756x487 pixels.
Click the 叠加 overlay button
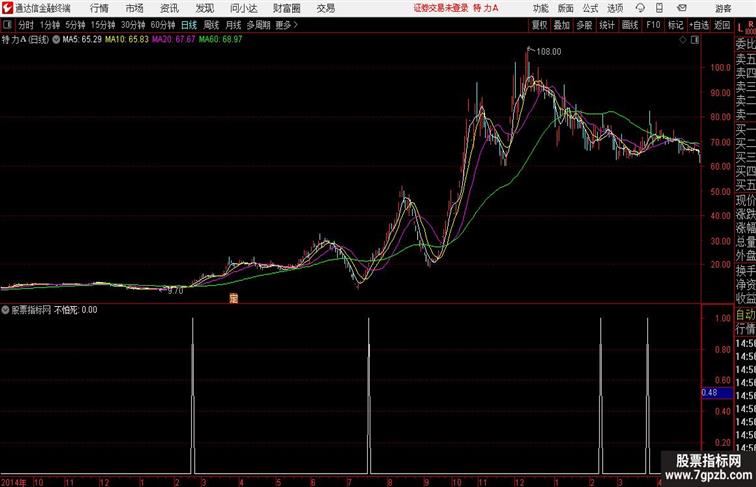[x=562, y=25]
